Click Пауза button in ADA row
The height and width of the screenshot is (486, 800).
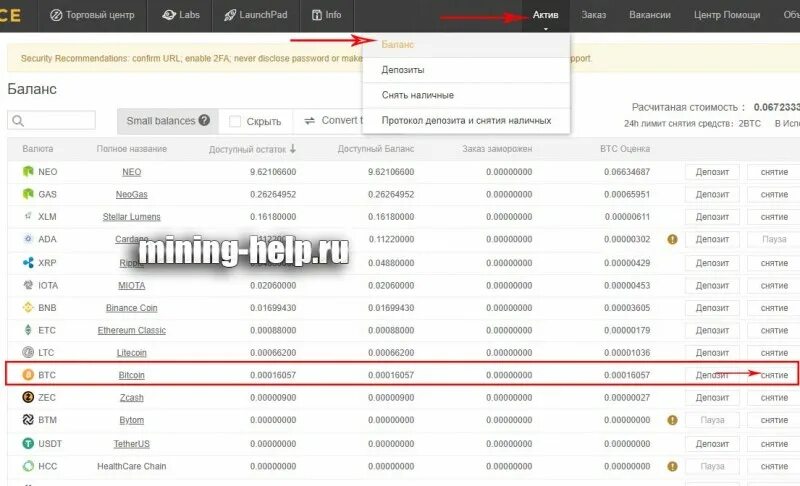774,239
